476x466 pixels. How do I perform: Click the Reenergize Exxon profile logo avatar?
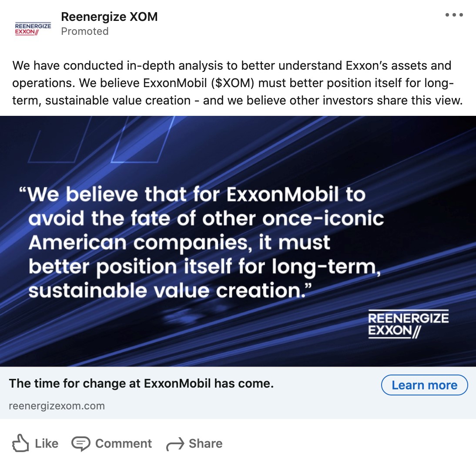tap(33, 29)
